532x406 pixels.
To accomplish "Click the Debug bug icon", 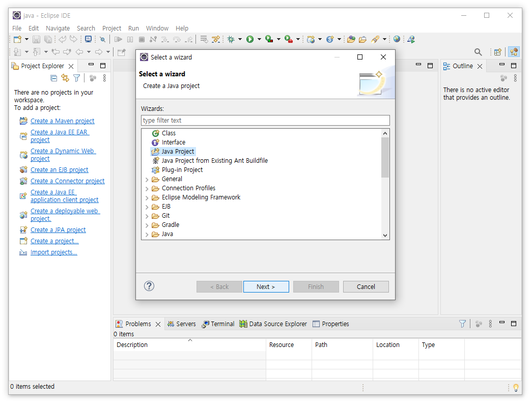I will (x=231, y=39).
